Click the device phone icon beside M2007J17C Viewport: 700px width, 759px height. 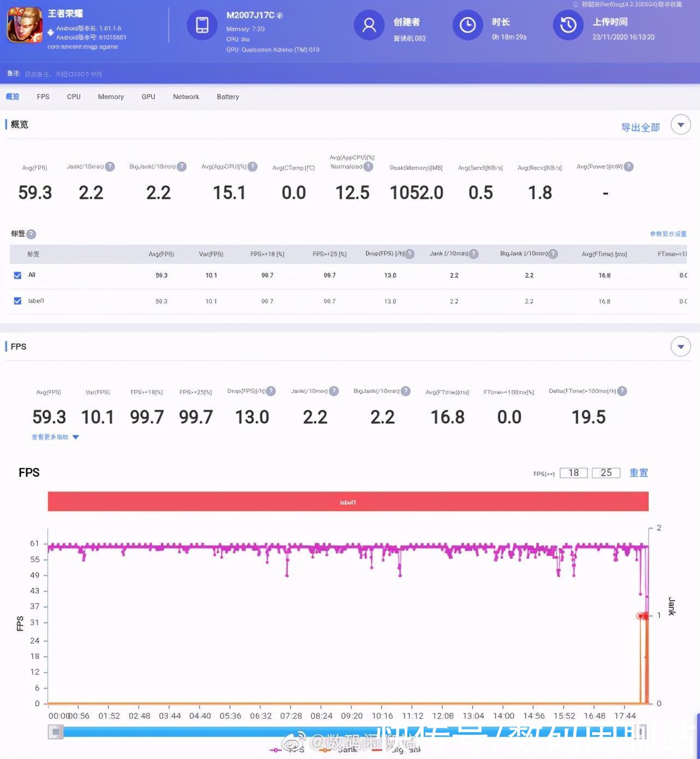coord(202,25)
